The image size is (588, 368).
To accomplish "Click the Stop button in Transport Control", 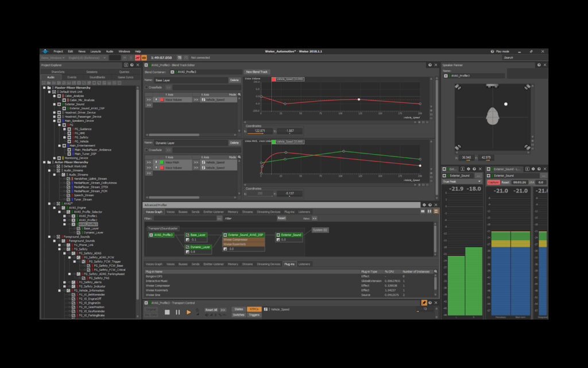I will pos(167,312).
